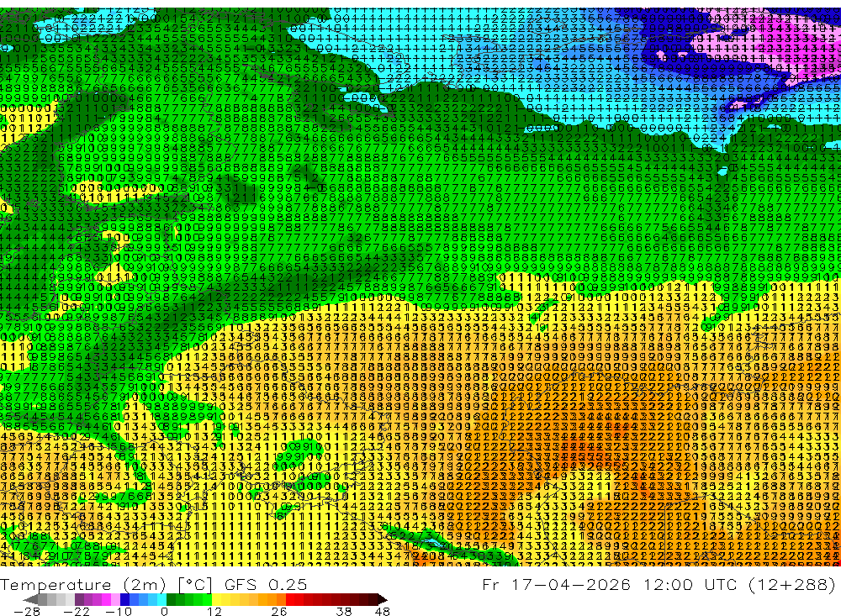Click the '-22' legend value
The width and height of the screenshot is (841, 616).
coord(77,612)
